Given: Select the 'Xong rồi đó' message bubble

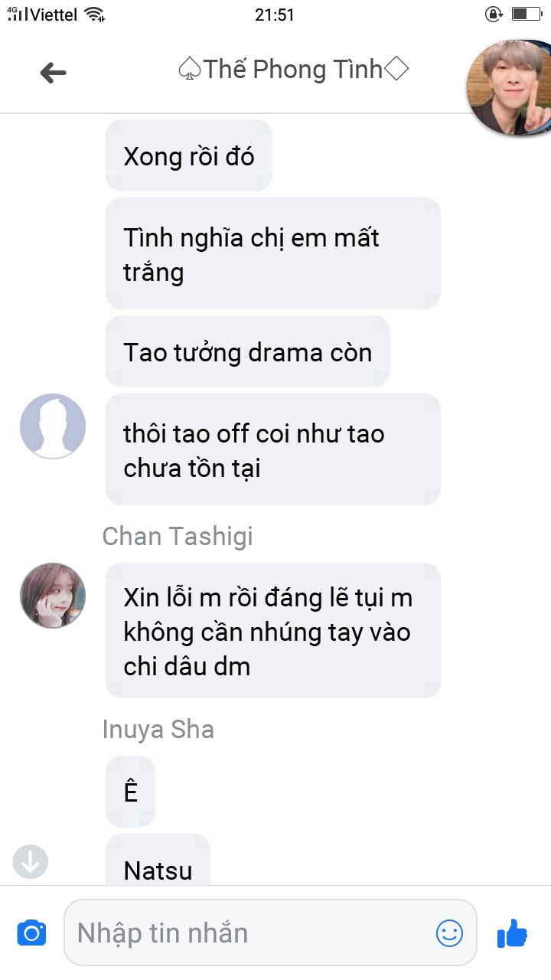Looking at the screenshot, I should pyautogui.click(x=189, y=156).
